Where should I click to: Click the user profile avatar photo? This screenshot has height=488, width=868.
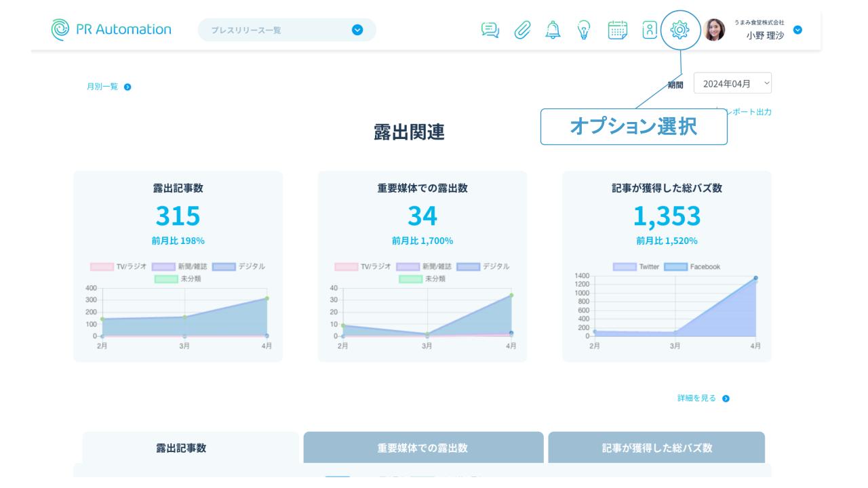point(714,30)
